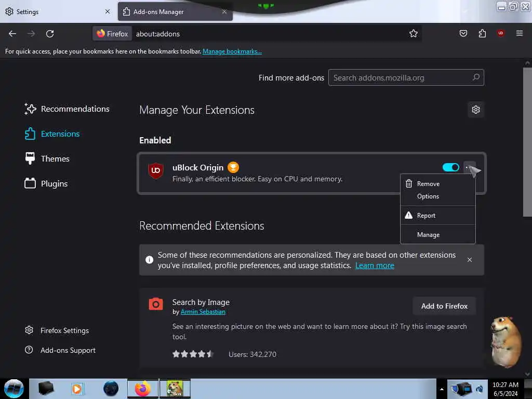Click the search magnifier in add-ons search
Viewport: 532px width, 399px height.
[476, 77]
